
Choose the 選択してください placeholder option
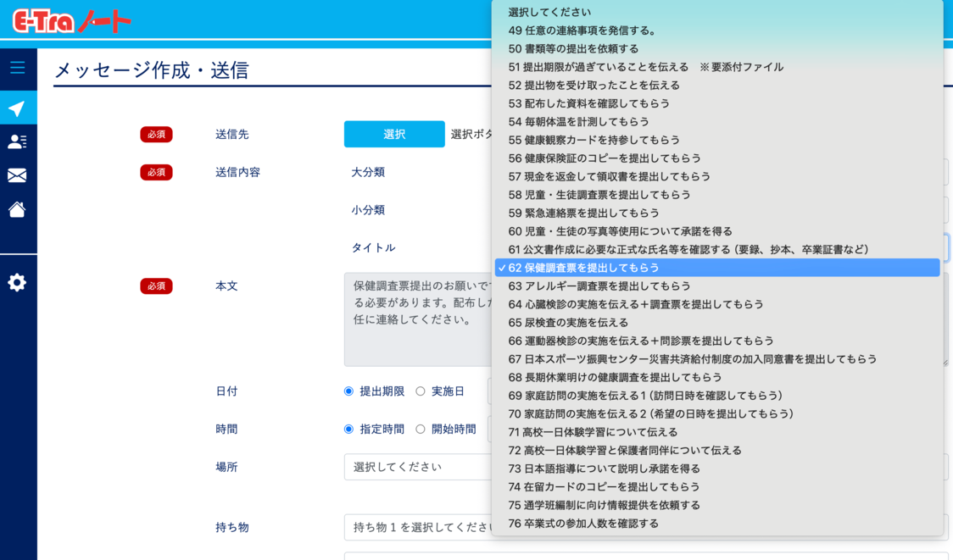coord(717,12)
